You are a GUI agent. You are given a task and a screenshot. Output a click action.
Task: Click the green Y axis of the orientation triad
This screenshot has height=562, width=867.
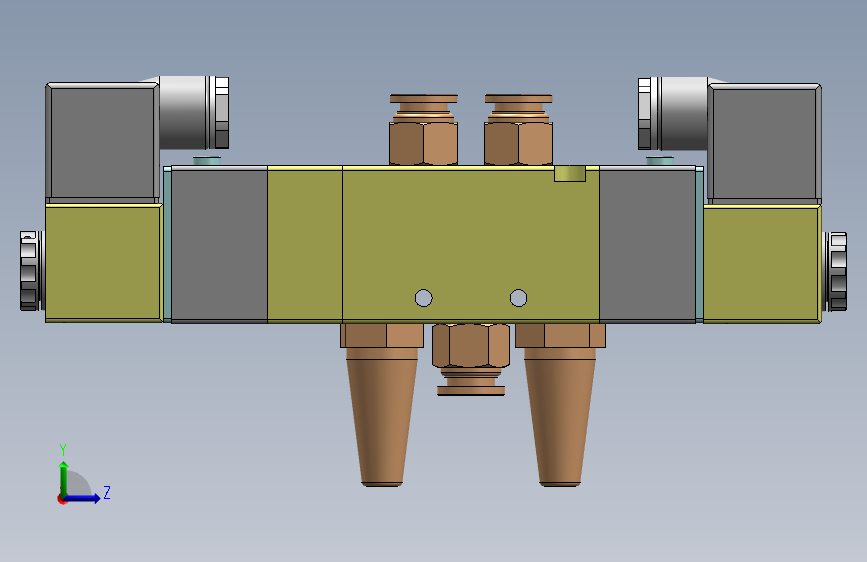point(64,479)
